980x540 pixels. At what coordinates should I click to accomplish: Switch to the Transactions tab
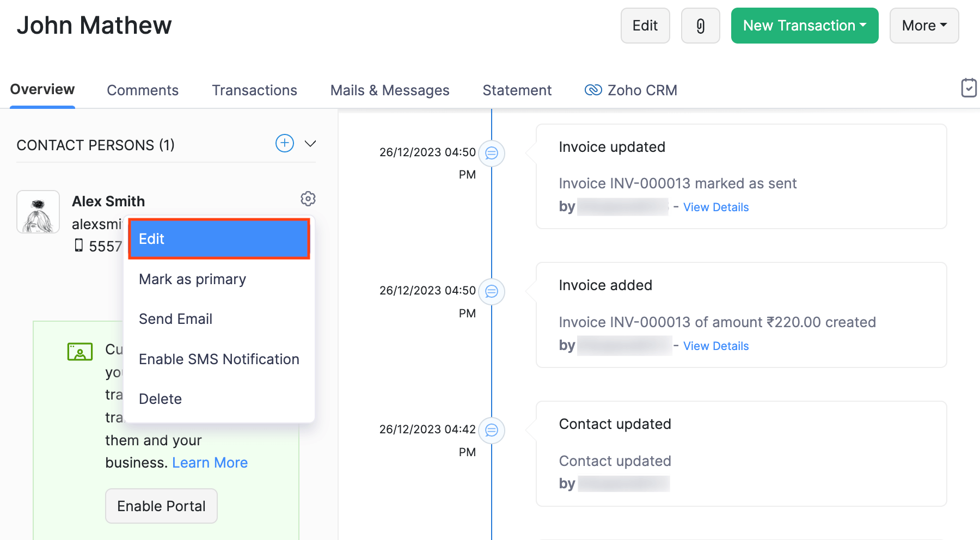point(254,90)
